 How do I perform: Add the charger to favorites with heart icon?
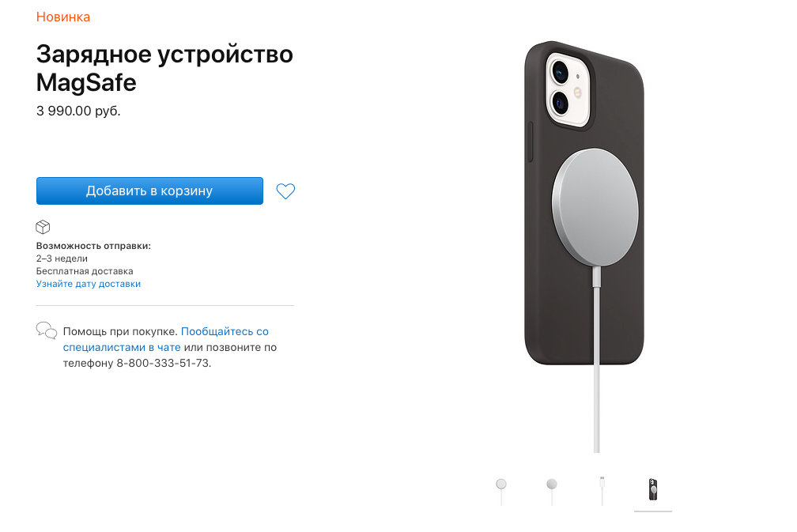click(x=285, y=191)
